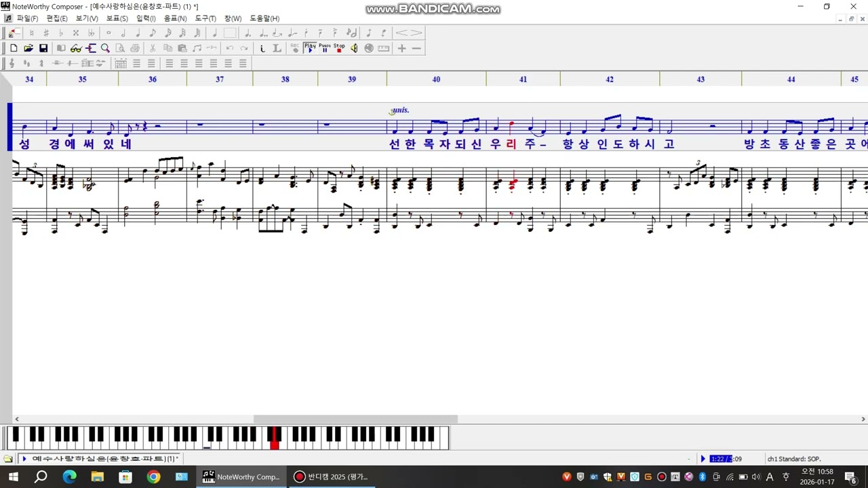Click the left arrow of horizontal scrollbar

click(x=17, y=419)
